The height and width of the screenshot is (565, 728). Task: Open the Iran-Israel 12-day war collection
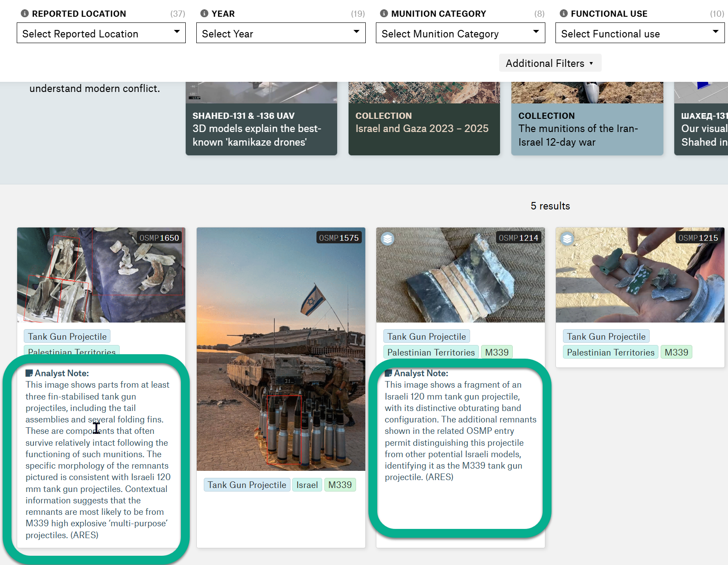[587, 128]
